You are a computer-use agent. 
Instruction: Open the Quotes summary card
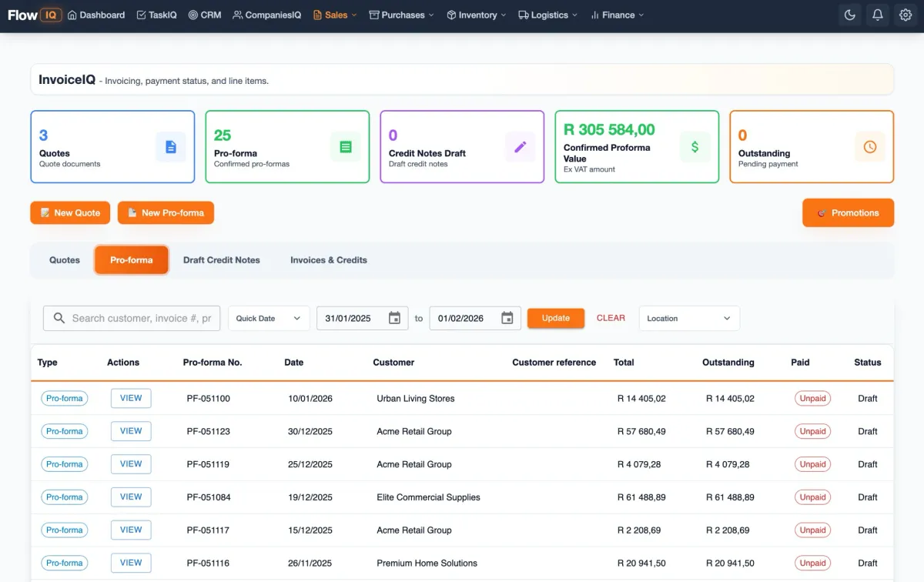click(x=112, y=146)
